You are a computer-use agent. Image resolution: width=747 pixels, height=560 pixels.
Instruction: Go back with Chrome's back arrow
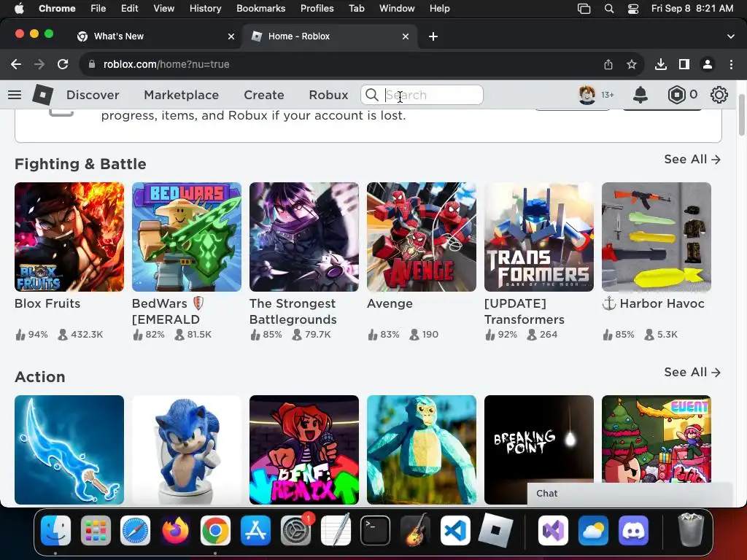click(x=16, y=64)
